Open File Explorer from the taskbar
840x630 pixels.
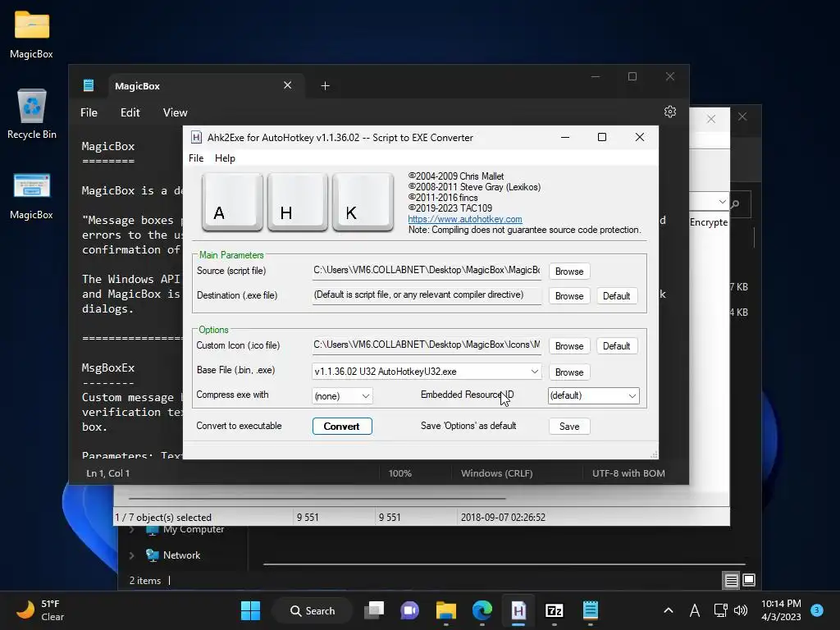(445, 610)
